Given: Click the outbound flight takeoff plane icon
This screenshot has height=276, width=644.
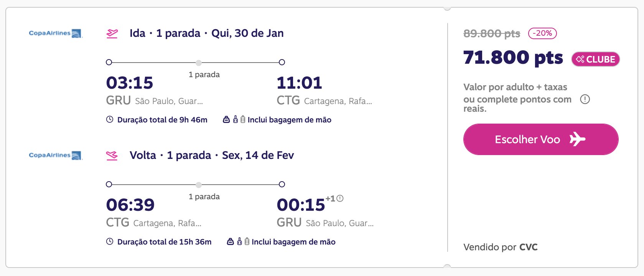Looking at the screenshot, I should coord(112,34).
